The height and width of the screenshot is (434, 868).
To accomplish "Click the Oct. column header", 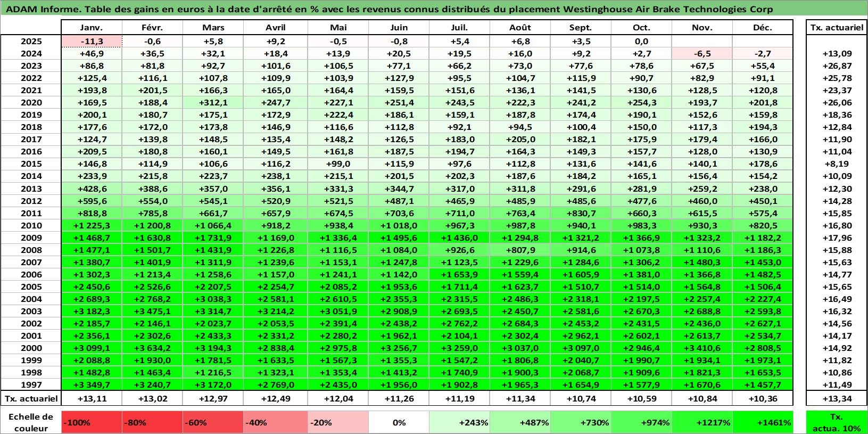I will click(x=641, y=28).
